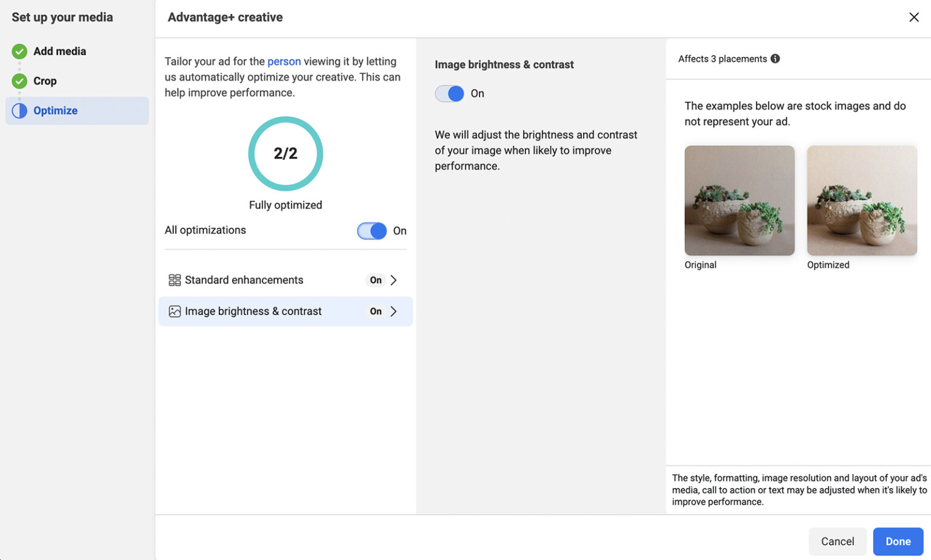
Task: Click the person link icon in the description
Action: pos(285,61)
